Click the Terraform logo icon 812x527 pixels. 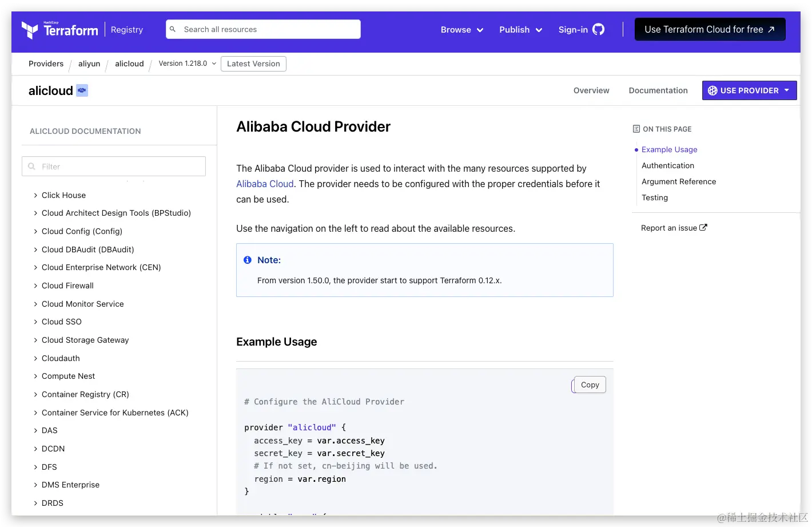(30, 30)
